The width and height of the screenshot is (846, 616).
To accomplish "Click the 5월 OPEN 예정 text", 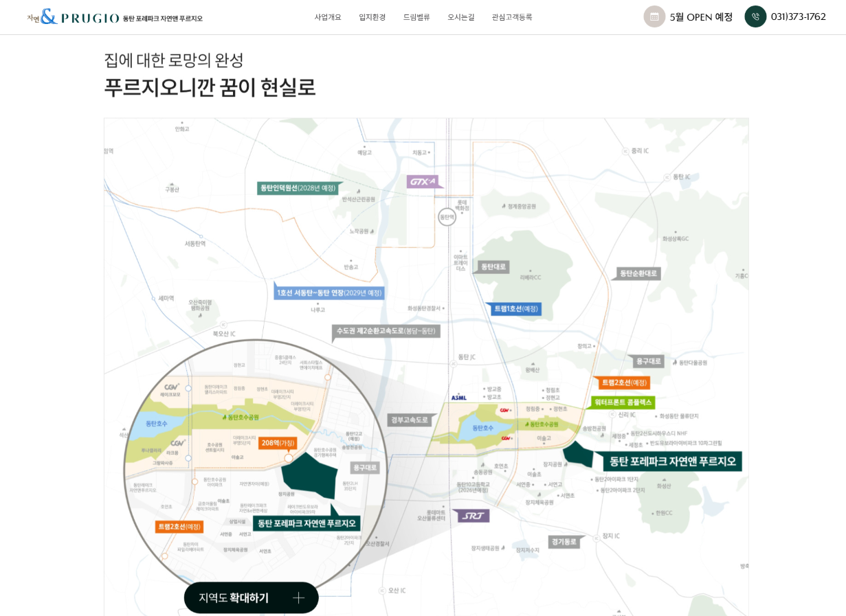I will (x=701, y=16).
